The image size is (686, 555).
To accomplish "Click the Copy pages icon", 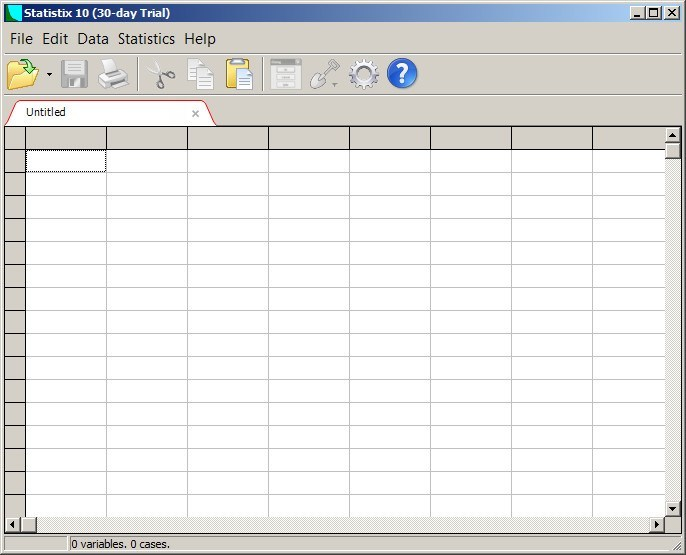I will 200,74.
